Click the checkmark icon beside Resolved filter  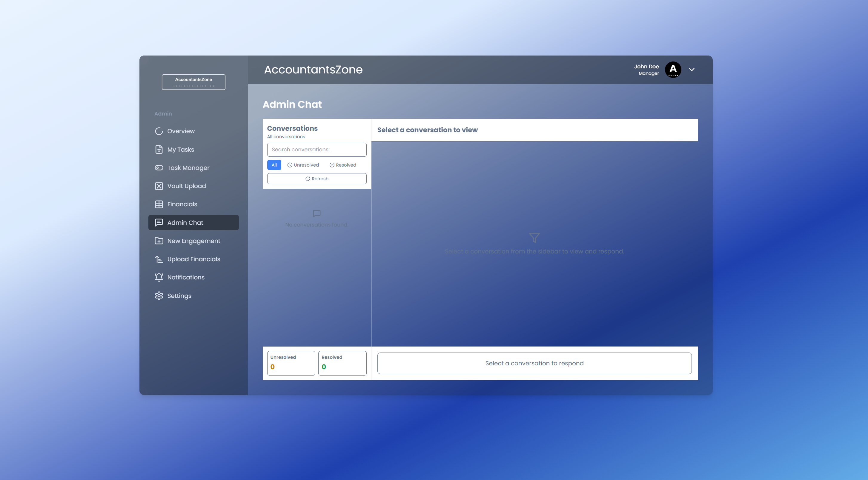pos(331,165)
